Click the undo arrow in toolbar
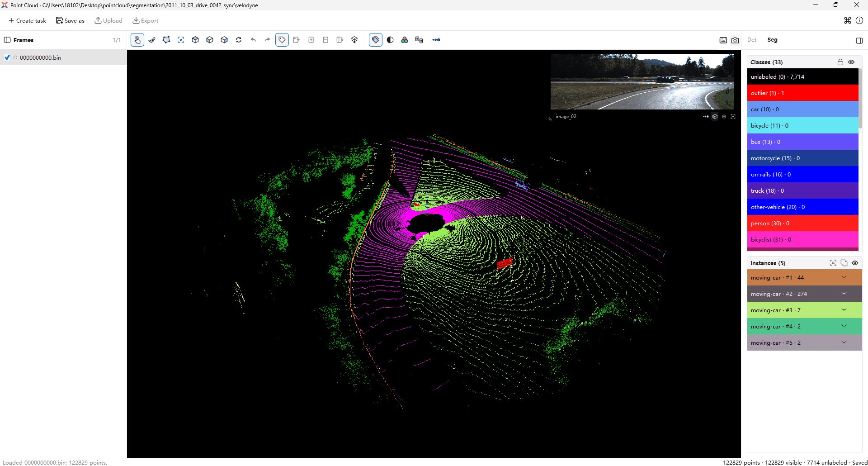This screenshot has height=466, width=868. click(253, 40)
